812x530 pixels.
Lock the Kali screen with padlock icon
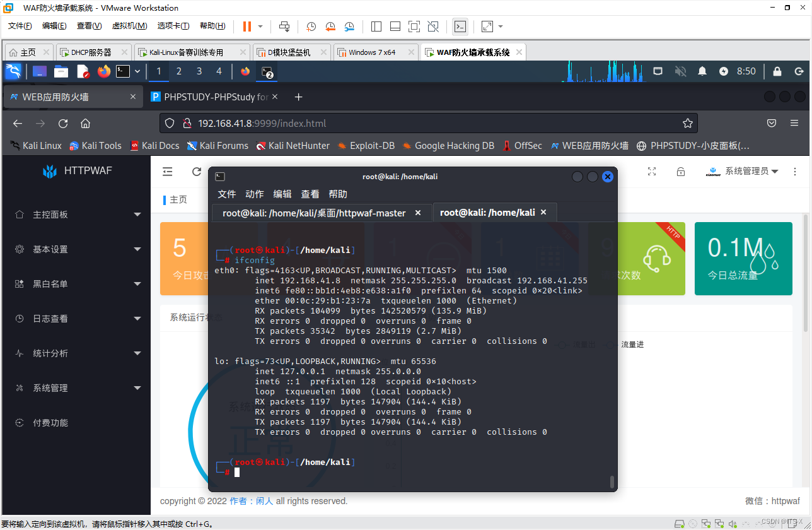point(777,71)
